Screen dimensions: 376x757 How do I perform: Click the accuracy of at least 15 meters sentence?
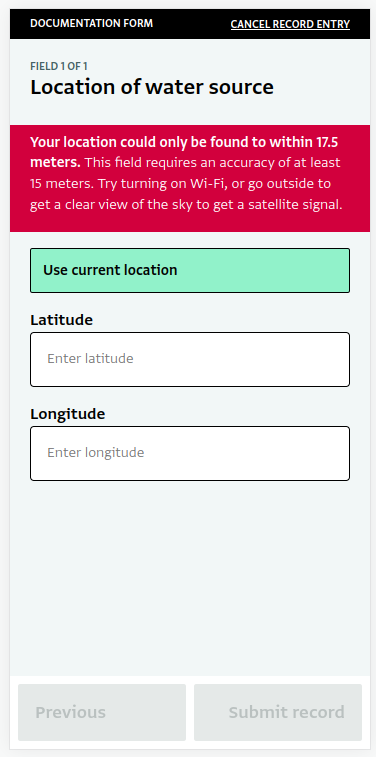185,173
